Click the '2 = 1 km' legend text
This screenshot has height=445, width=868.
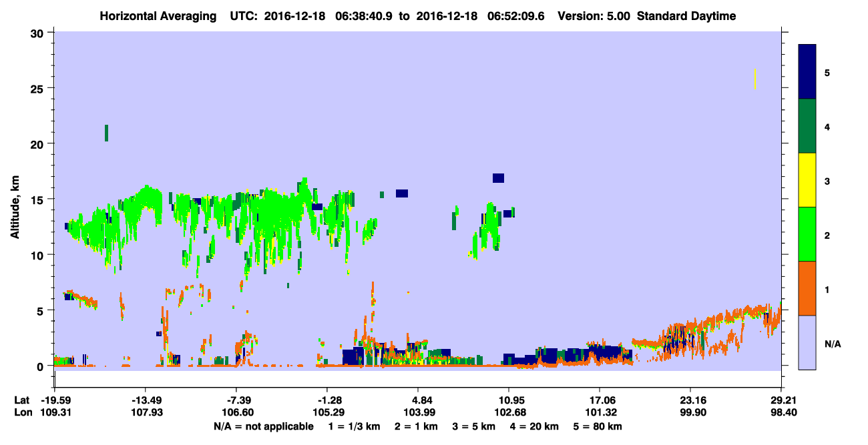pyautogui.click(x=416, y=426)
